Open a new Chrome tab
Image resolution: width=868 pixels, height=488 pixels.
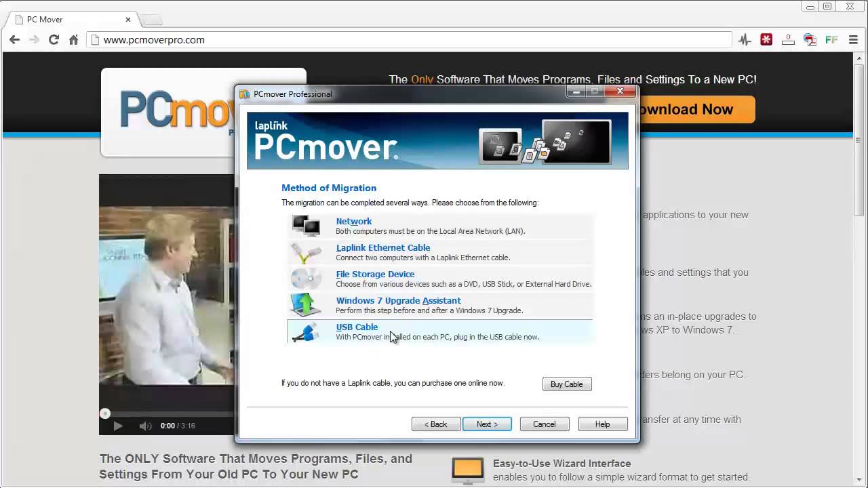152,20
